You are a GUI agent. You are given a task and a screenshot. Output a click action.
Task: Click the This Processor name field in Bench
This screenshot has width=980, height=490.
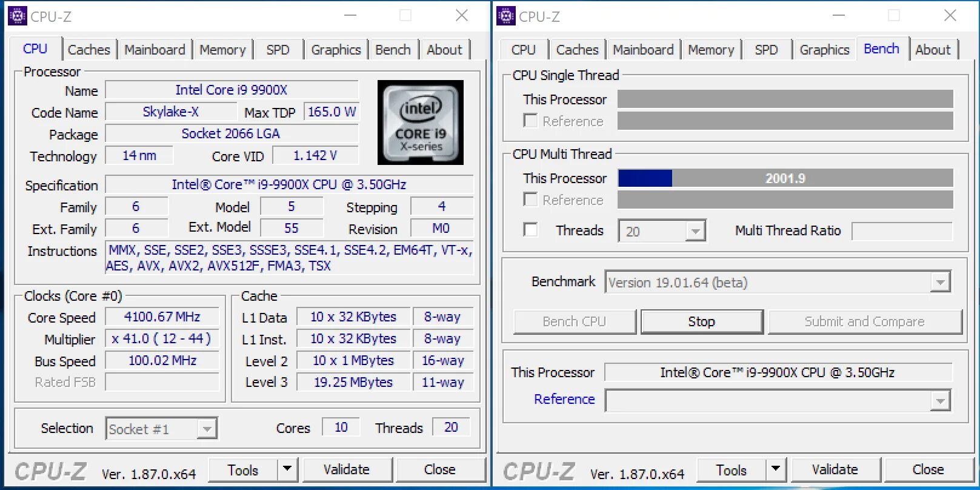click(778, 372)
